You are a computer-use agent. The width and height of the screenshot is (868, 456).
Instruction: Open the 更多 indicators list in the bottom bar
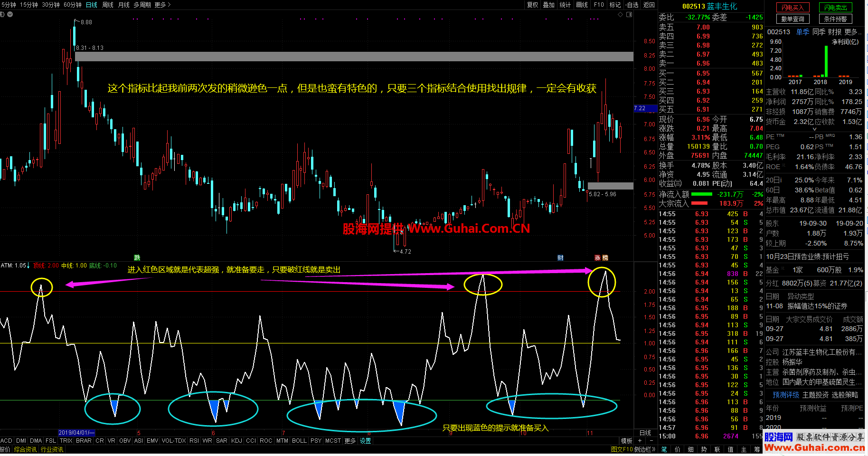pyautogui.click(x=350, y=441)
